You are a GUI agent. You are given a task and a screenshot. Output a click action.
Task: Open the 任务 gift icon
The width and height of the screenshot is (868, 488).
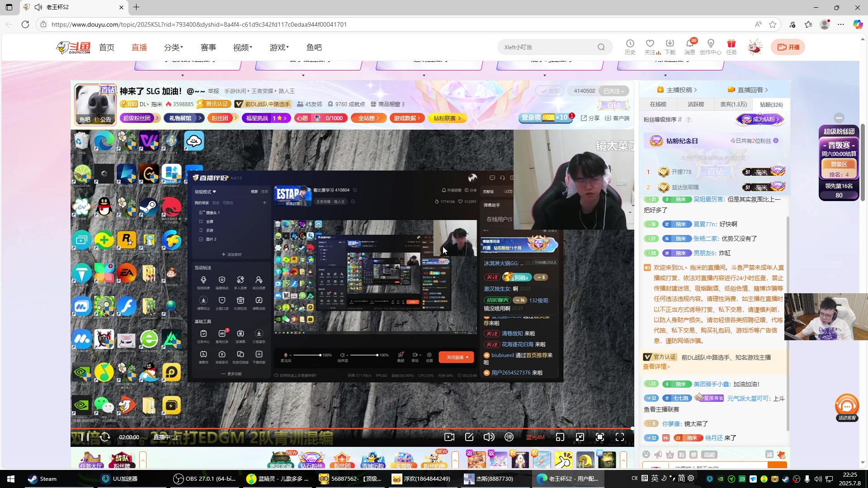731,47
